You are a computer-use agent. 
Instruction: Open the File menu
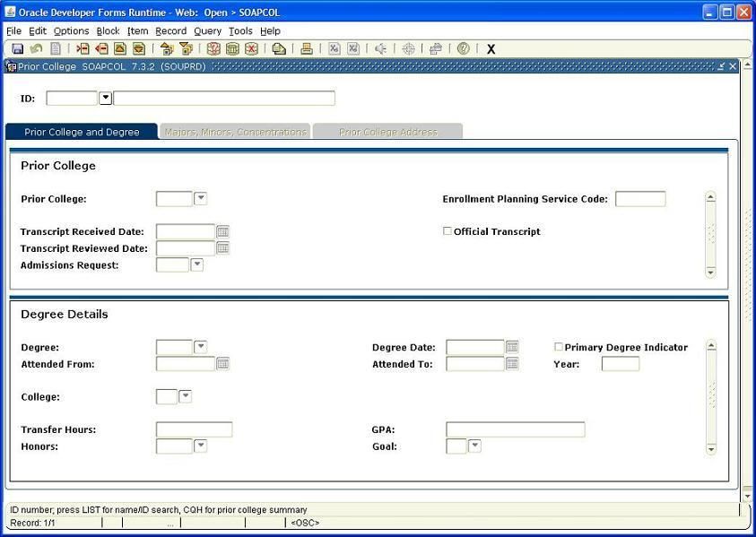tap(14, 30)
